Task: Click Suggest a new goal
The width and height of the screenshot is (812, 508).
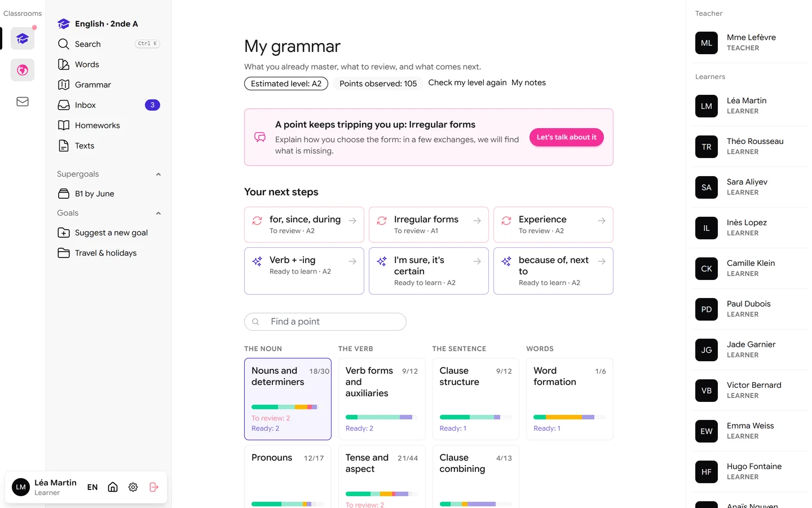Action: click(109, 233)
